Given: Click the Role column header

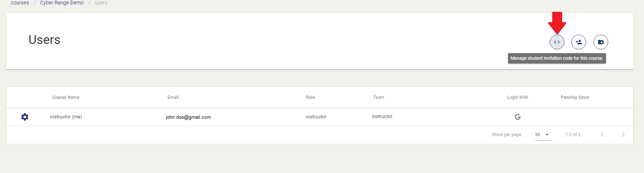Looking at the screenshot, I should [310, 97].
